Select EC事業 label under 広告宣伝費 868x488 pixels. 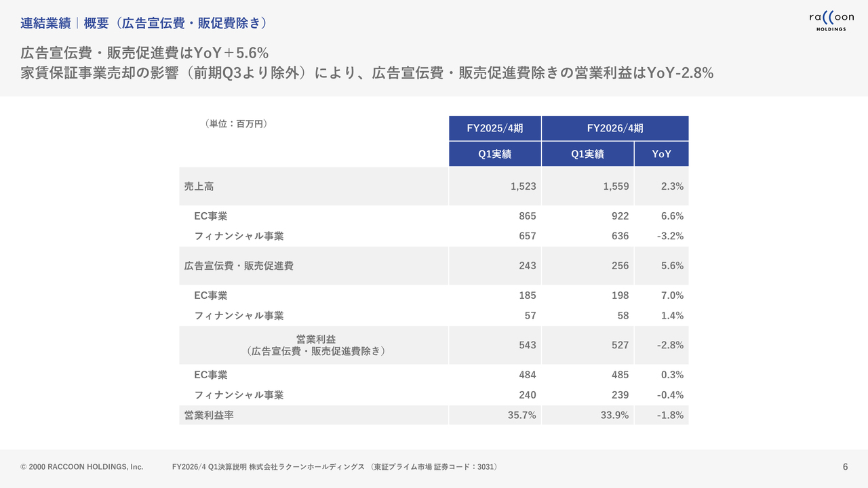(x=211, y=296)
